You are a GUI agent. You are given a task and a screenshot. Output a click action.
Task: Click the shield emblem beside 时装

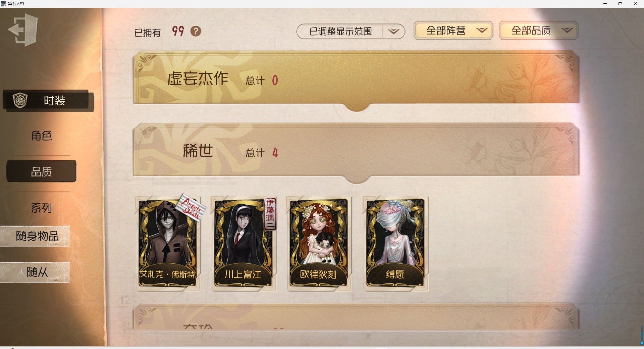(20, 100)
